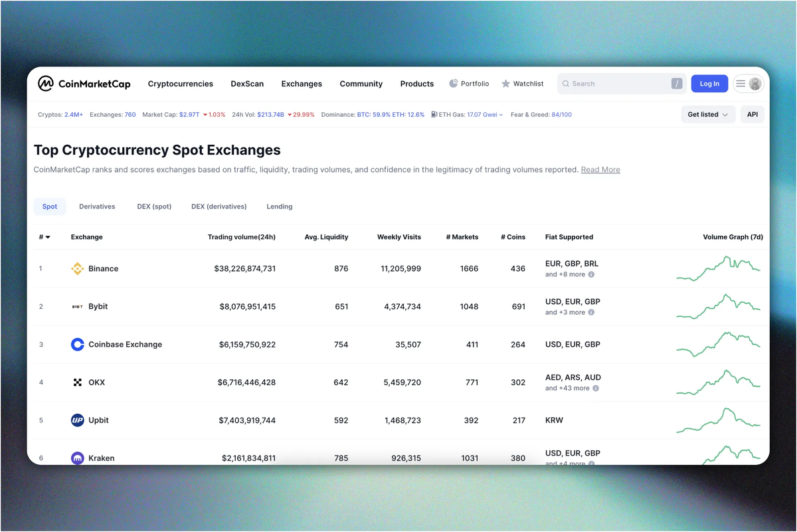797x532 pixels.
Task: Open the Coinbase Exchange name link
Action: 126,345
